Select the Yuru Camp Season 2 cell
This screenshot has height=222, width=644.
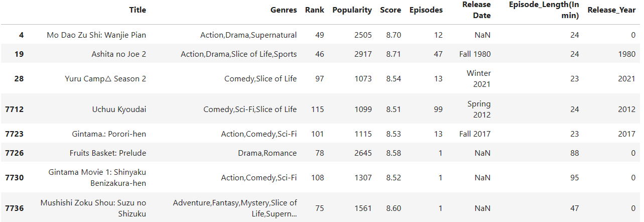pos(105,78)
